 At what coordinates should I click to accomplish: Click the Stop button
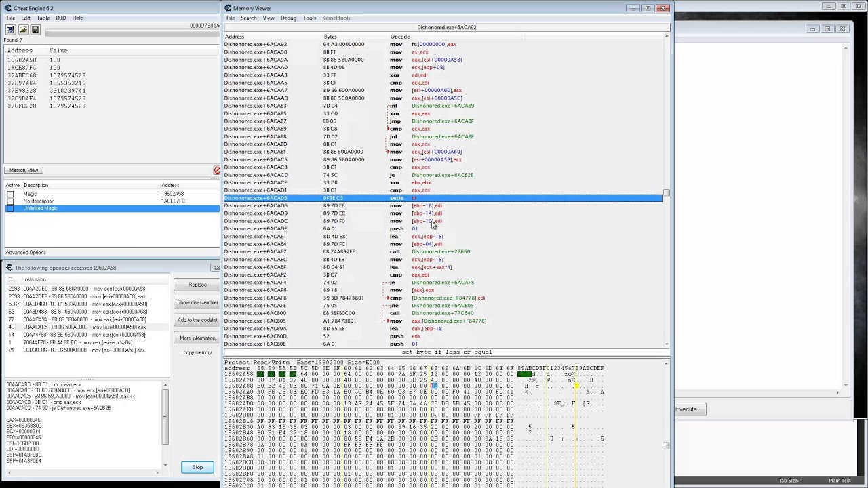[197, 467]
